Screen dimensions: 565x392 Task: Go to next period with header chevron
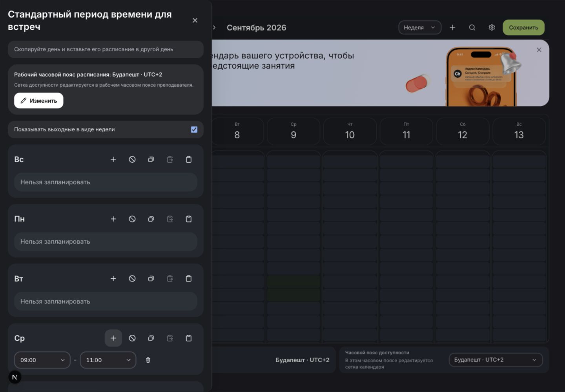(x=214, y=27)
